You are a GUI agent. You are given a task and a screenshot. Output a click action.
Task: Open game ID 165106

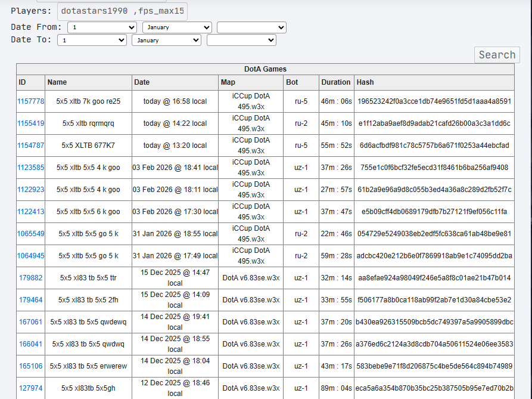click(30, 366)
